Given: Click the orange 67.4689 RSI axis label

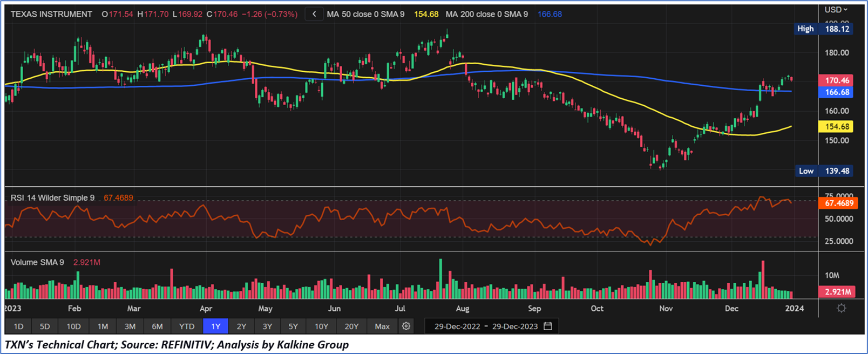Looking at the screenshot, I should tap(838, 203).
